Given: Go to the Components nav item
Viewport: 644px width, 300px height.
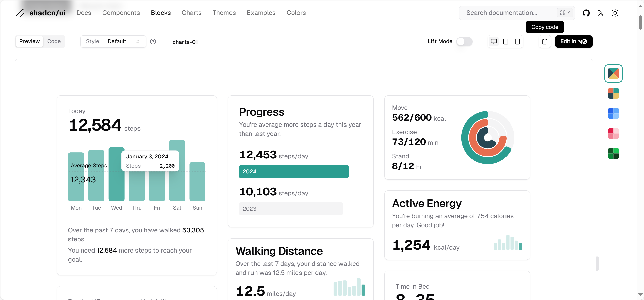Looking at the screenshot, I should 121,13.
